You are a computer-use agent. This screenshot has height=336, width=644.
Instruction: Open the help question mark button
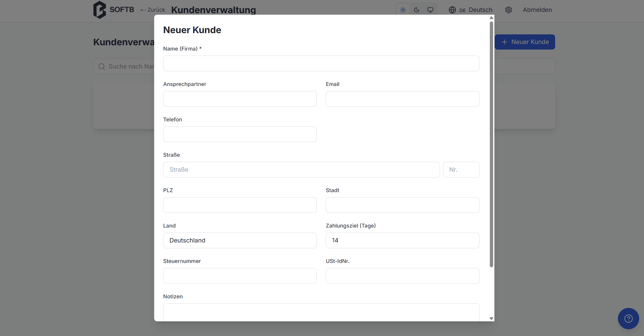pos(628,318)
